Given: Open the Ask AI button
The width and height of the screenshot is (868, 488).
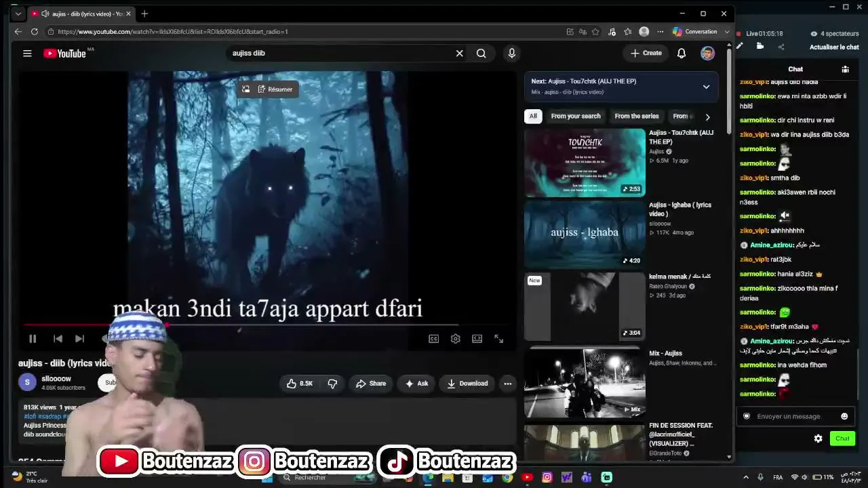Looking at the screenshot, I should point(417,384).
